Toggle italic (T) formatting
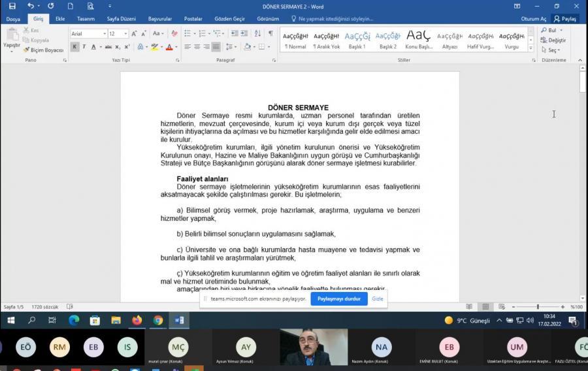 coord(84,47)
